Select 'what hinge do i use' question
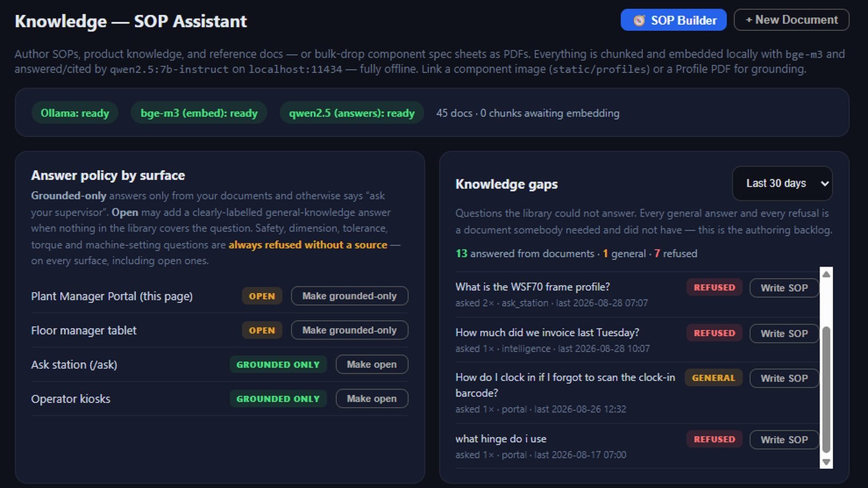Viewport: 868px width, 488px height. 501,439
